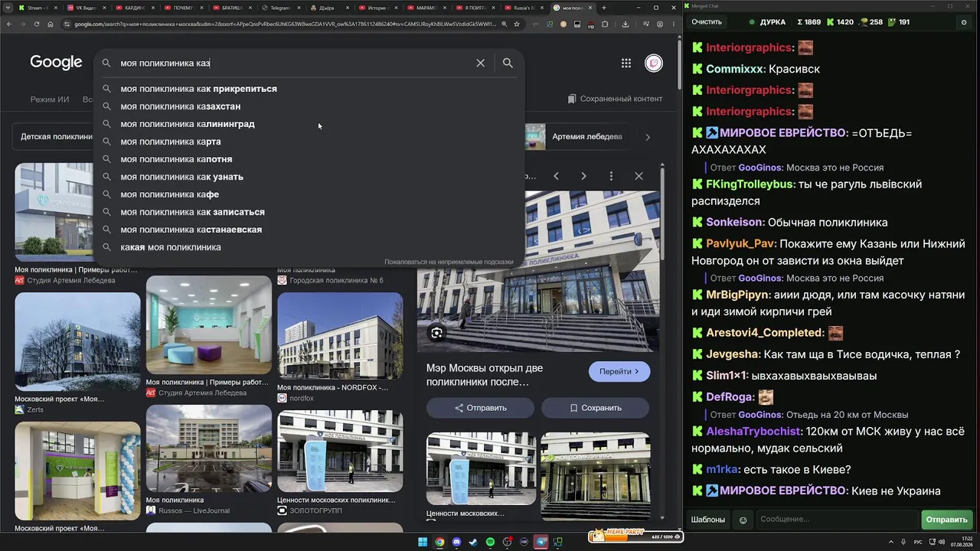Open the browser home page
The image size is (980, 551).
[51, 24]
